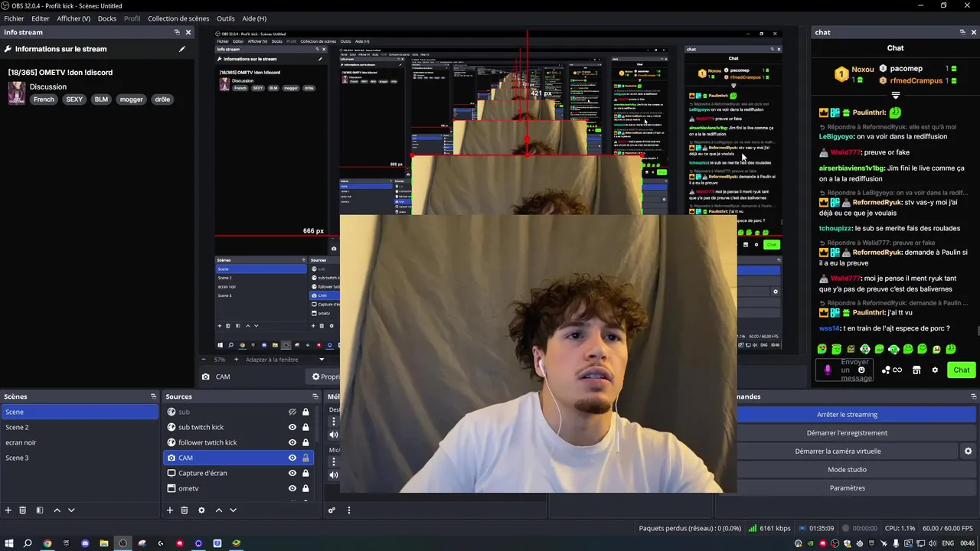
Task: Move source up in Sources toolbar
Action: coord(218,510)
